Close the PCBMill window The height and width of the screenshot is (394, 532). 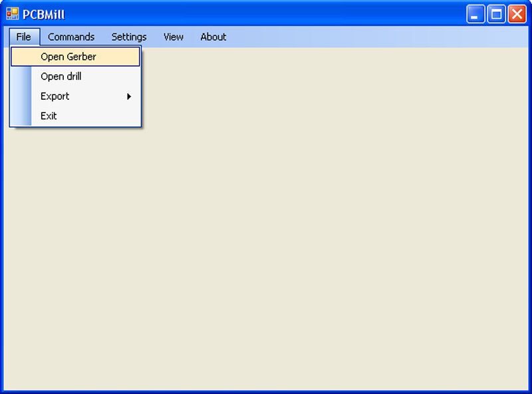[x=517, y=14]
